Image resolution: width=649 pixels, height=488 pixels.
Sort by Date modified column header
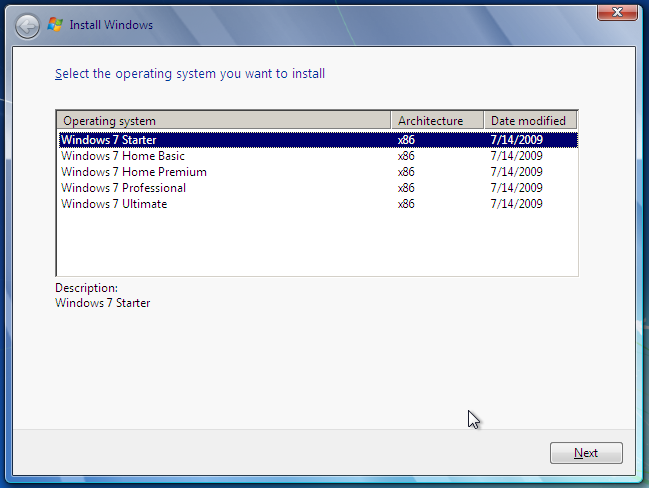coord(531,120)
